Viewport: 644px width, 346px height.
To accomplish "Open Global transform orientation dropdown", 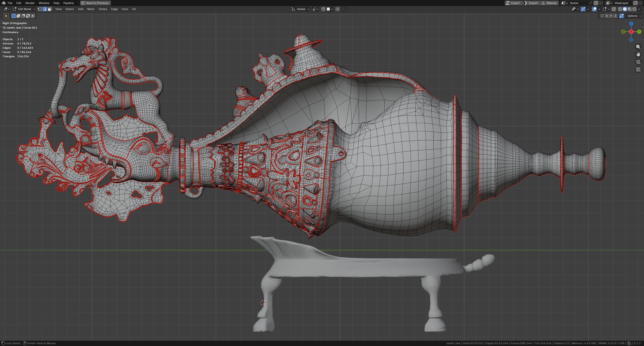I will [301, 9].
